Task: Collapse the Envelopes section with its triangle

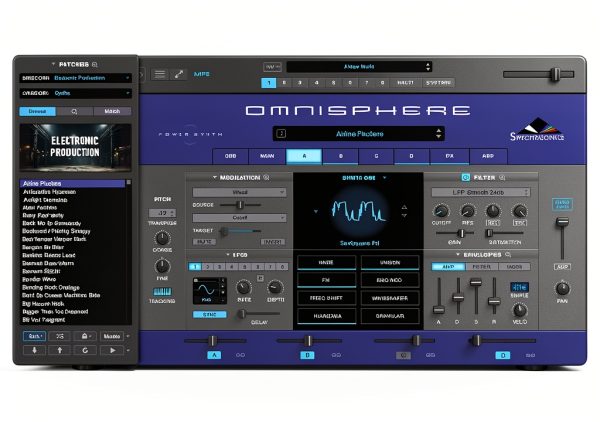Action: (x=458, y=254)
